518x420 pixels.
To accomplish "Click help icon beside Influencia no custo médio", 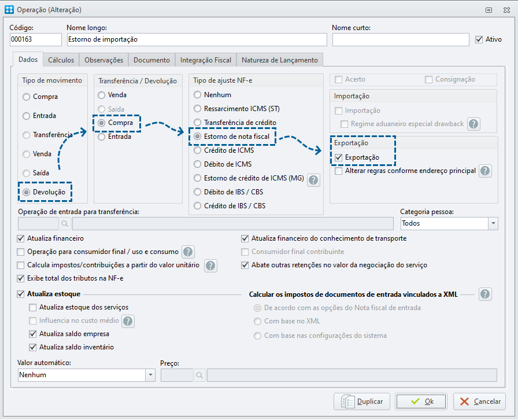I will click(x=128, y=321).
